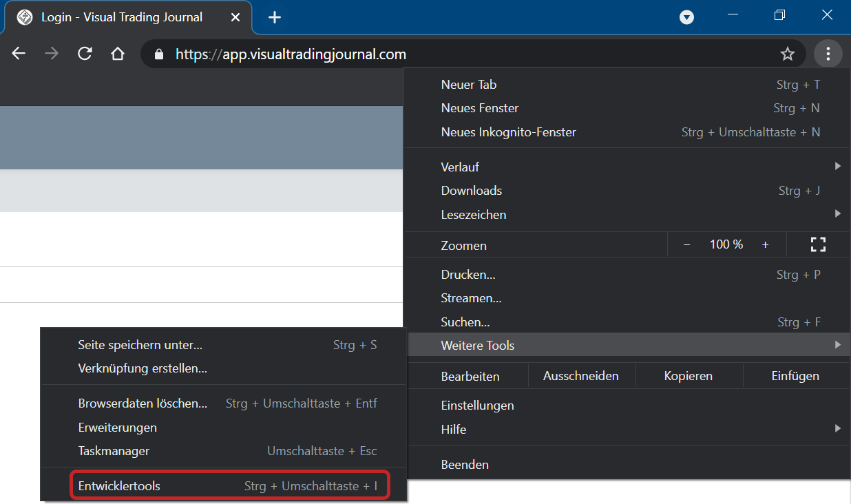Open Erweiterungen from submenu
Image resolution: width=851 pixels, height=504 pixels.
[x=224, y=428]
